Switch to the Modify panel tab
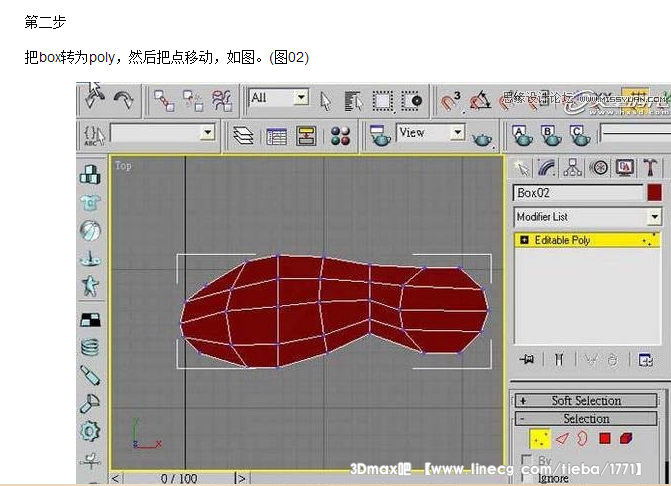 (547, 168)
